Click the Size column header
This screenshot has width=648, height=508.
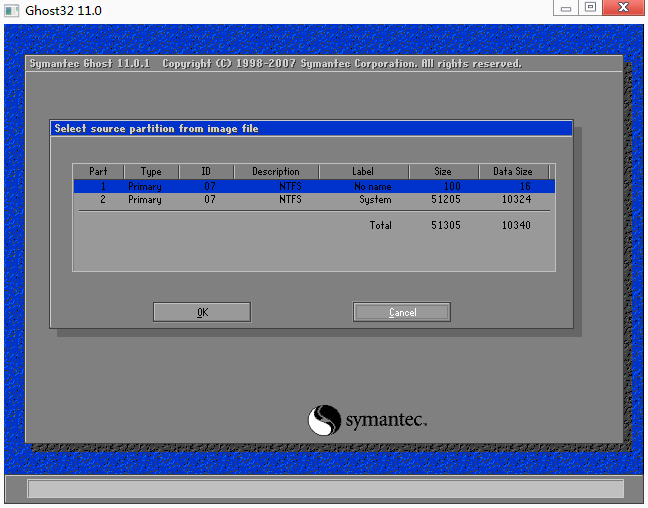(x=443, y=172)
